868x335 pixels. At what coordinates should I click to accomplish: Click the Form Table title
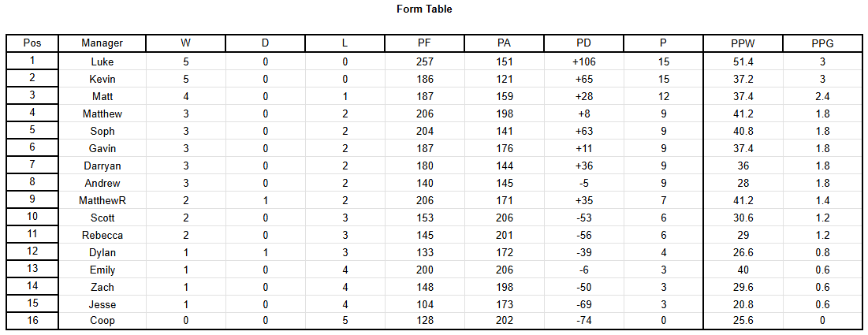pyautogui.click(x=425, y=9)
